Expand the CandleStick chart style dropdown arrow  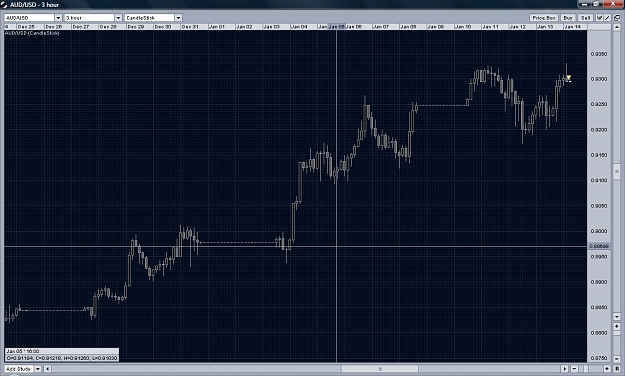pyautogui.click(x=179, y=18)
